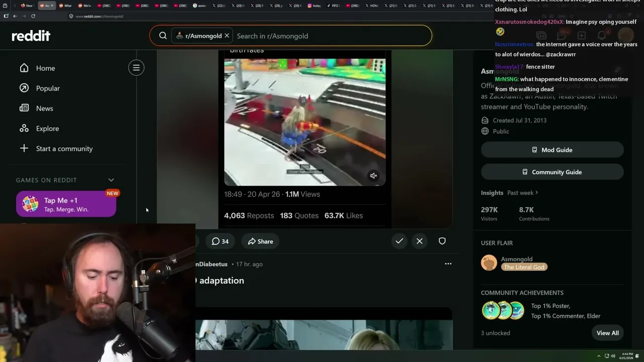644x362 pixels.
Task: Click the search magnifier icon
Action: 163,36
